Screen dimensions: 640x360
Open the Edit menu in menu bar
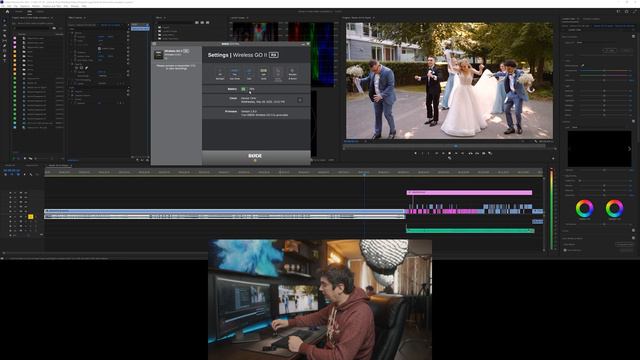pyautogui.click(x=9, y=6)
